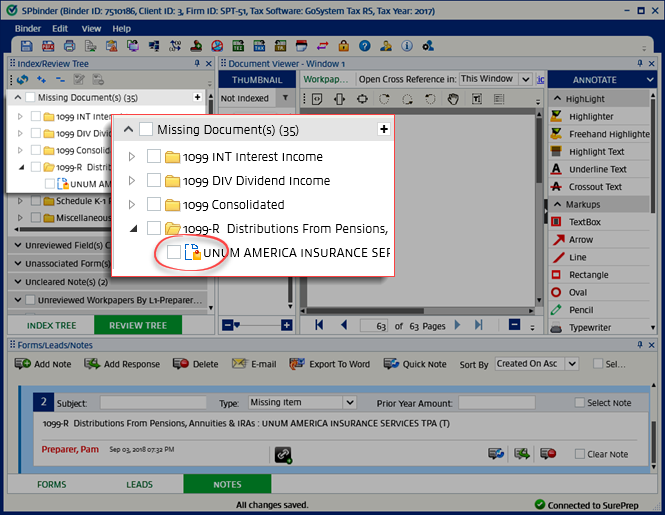
Task: Switch to the INDEX TREE tab
Action: 51,325
